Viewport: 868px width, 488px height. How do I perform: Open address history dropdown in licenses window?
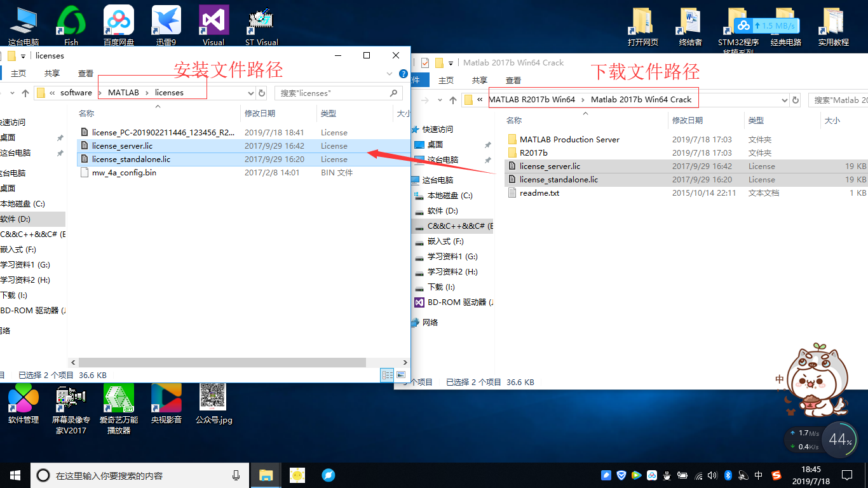click(251, 93)
